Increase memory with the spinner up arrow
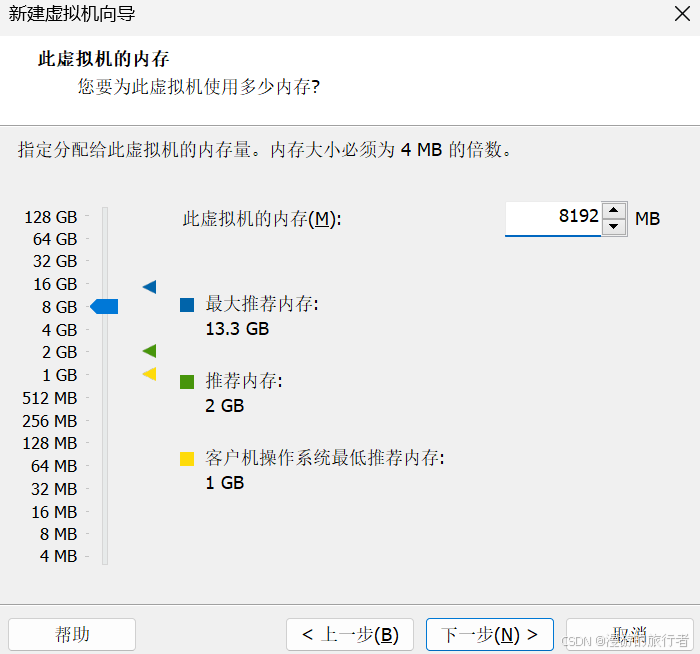The image size is (700, 654). (614, 210)
